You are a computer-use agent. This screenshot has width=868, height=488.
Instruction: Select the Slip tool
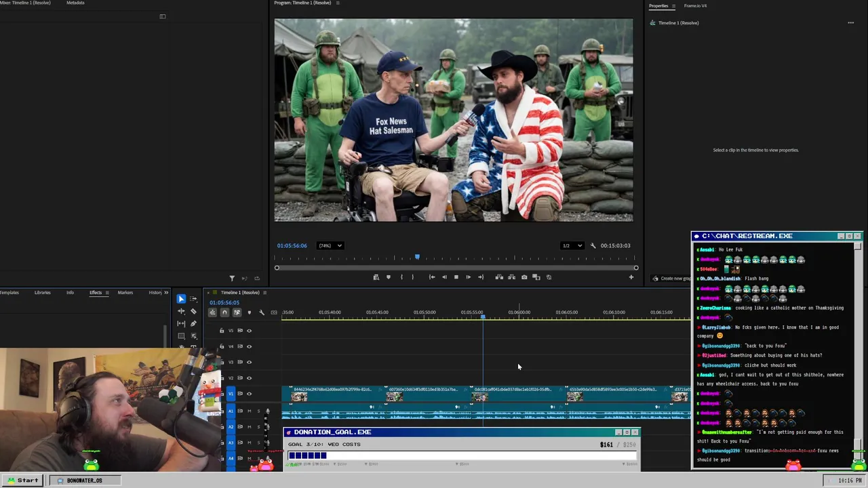[181, 323]
